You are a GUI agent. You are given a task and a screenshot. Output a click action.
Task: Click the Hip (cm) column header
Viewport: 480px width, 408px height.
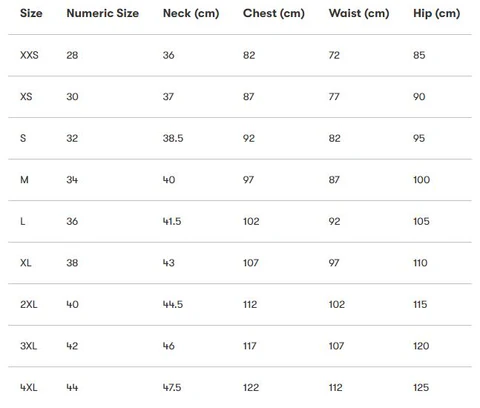tap(437, 13)
